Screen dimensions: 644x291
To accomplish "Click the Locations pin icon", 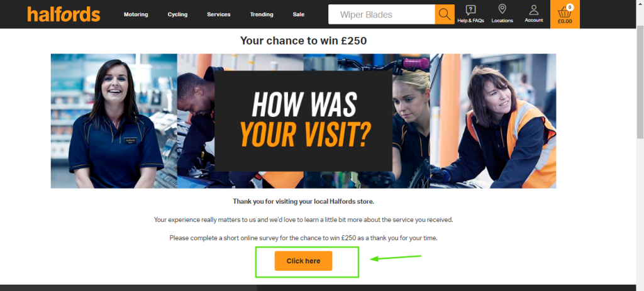I will click(502, 9).
